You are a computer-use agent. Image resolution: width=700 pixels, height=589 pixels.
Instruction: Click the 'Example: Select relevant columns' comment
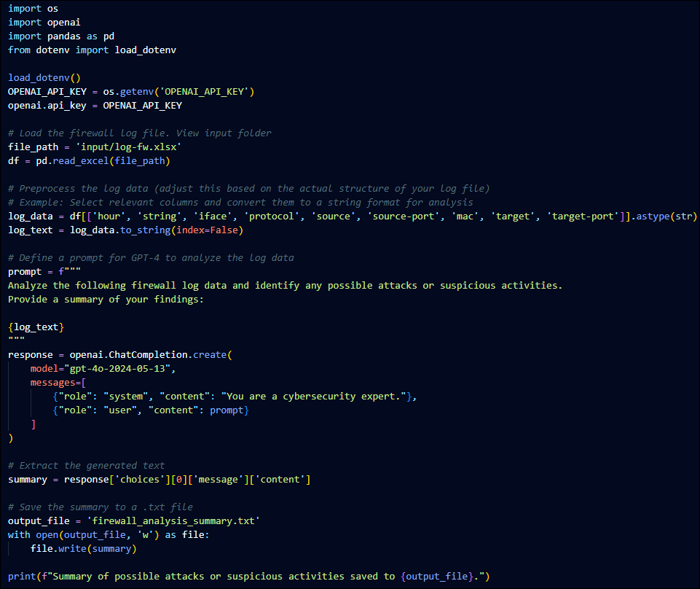pos(240,203)
